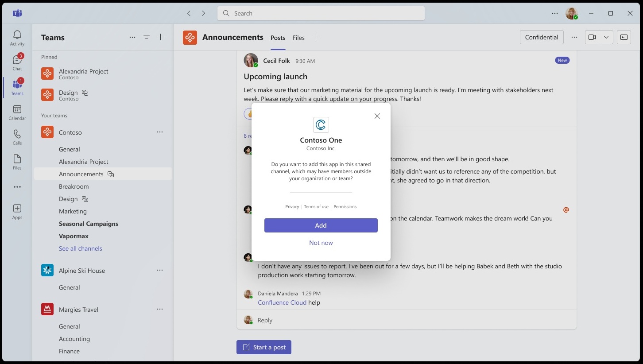
Task: Open the Apps store
Action: pos(17,212)
